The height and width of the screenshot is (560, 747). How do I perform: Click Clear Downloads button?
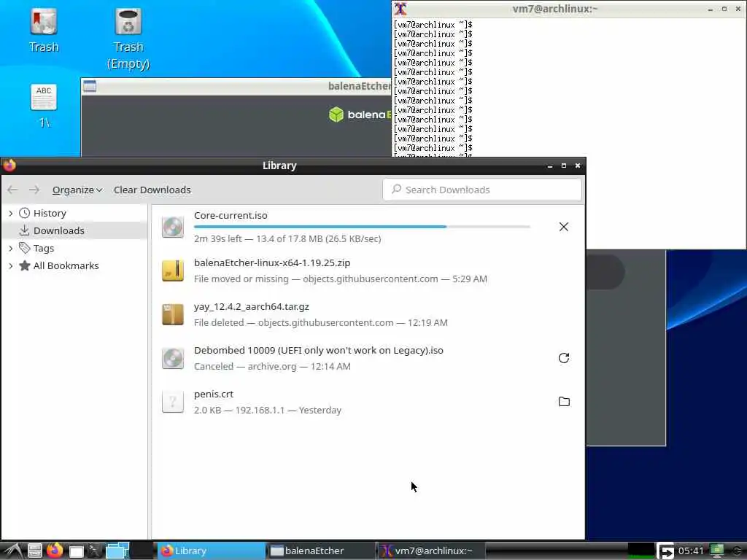click(x=152, y=190)
